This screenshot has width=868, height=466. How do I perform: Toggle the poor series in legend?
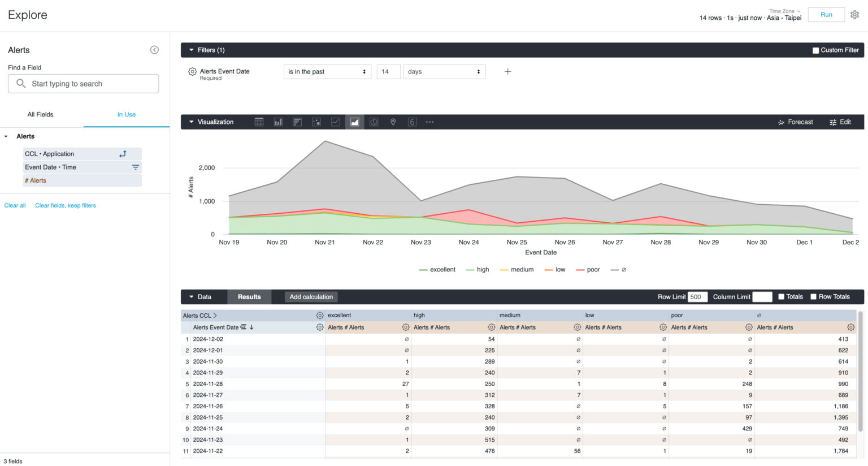click(588, 270)
